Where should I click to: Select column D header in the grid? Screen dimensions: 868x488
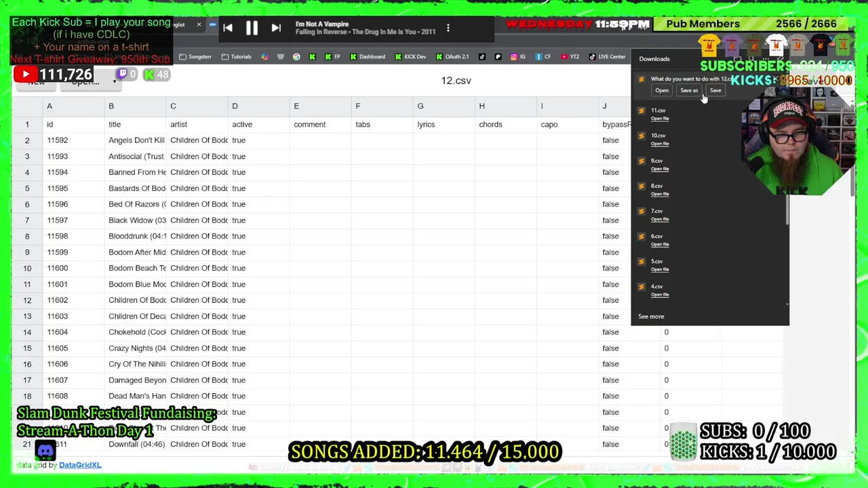pyautogui.click(x=259, y=106)
